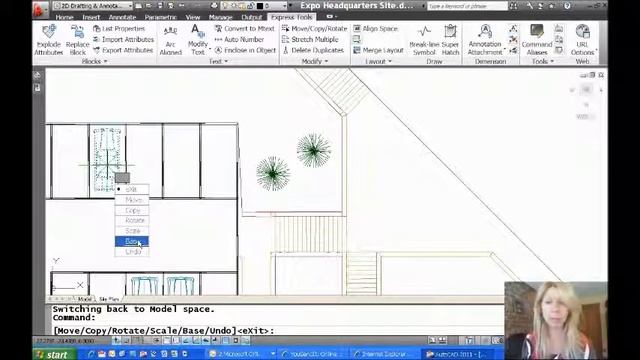
Task: Open the Super Hatch tool
Action: click(x=450, y=40)
